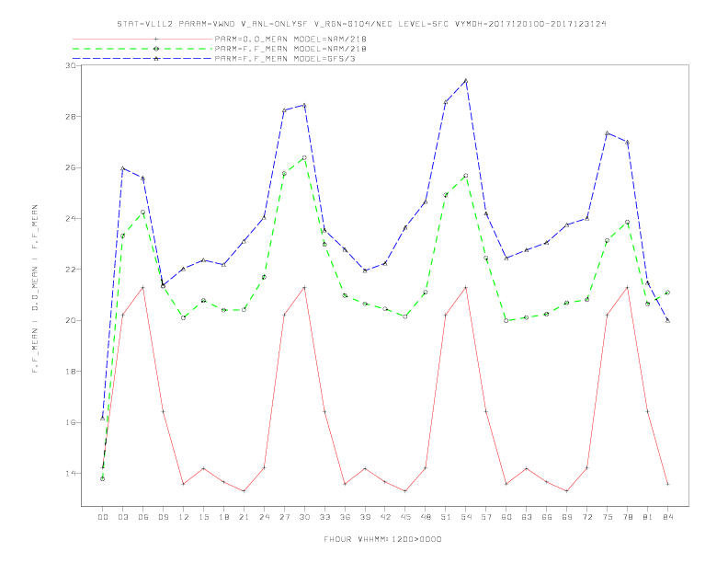Click the vertical y-axis label F.F_MEAN | O.O_MEAN
This screenshot has width=728, height=563.
tap(35, 289)
